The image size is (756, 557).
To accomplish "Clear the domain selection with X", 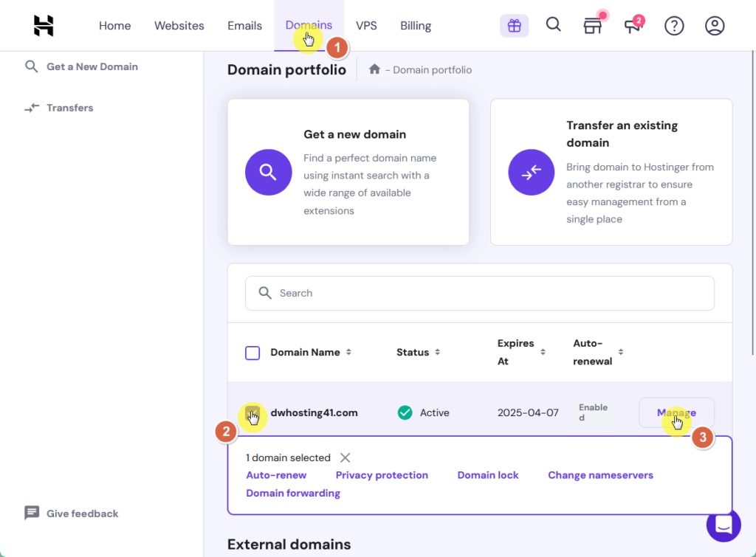I will 346,457.
